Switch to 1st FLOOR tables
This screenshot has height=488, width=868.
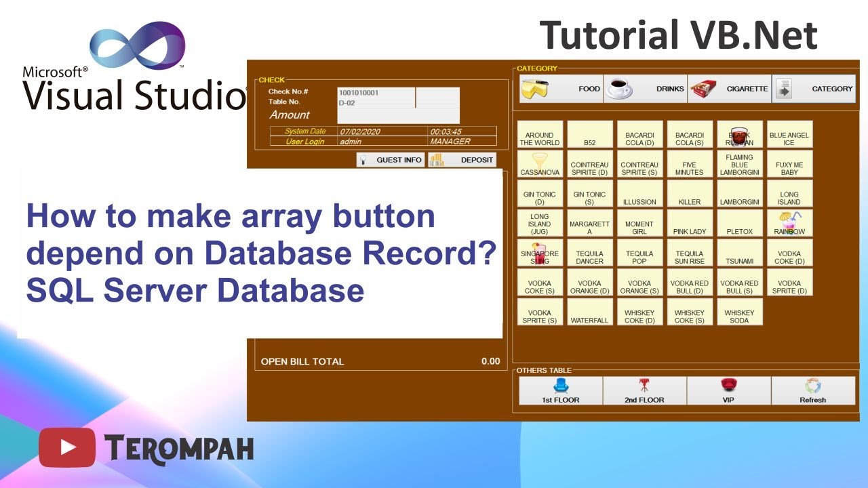[561, 391]
